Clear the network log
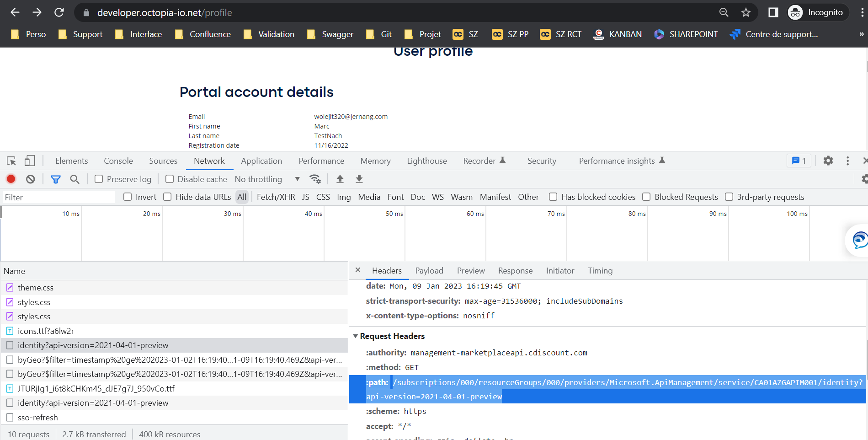868x440 pixels. 30,179
